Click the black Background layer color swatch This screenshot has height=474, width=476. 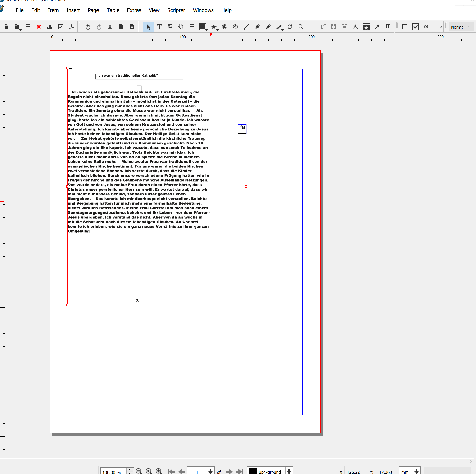[253, 471]
